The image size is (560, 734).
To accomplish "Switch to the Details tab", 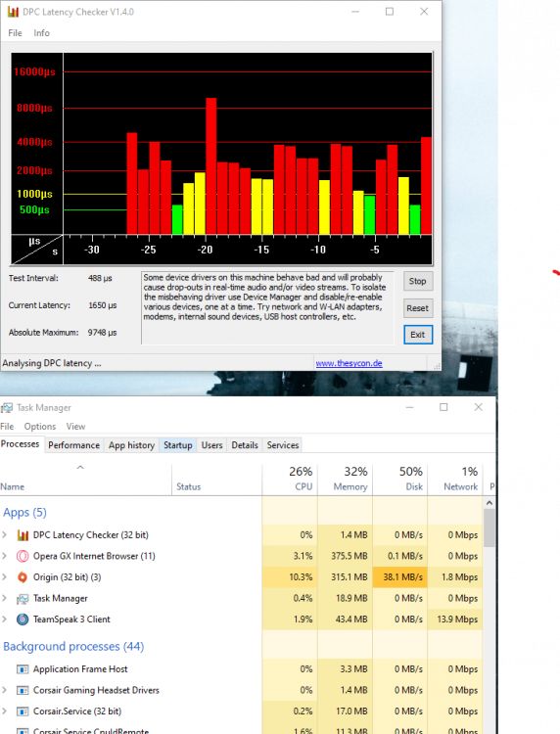I will point(245,445).
